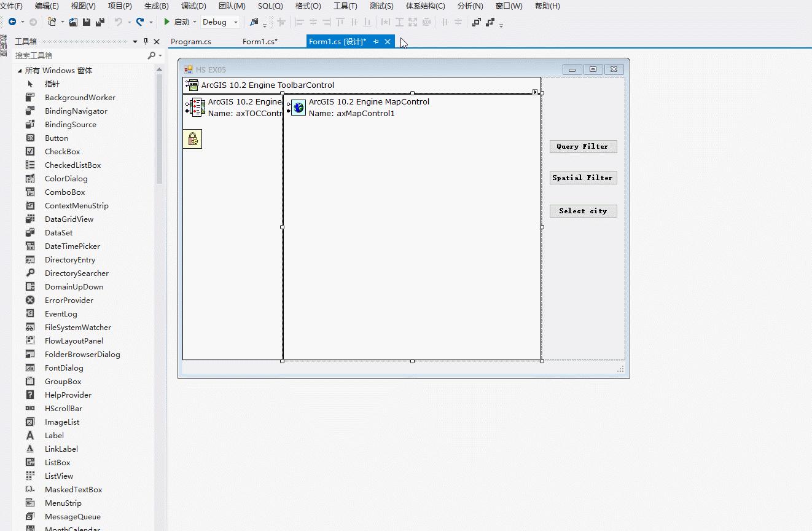
Task: Click the Spatial Filter button on form
Action: 583,178
